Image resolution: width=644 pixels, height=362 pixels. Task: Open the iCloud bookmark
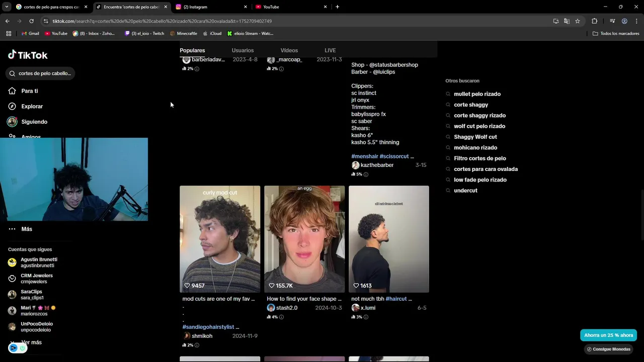[x=212, y=34]
